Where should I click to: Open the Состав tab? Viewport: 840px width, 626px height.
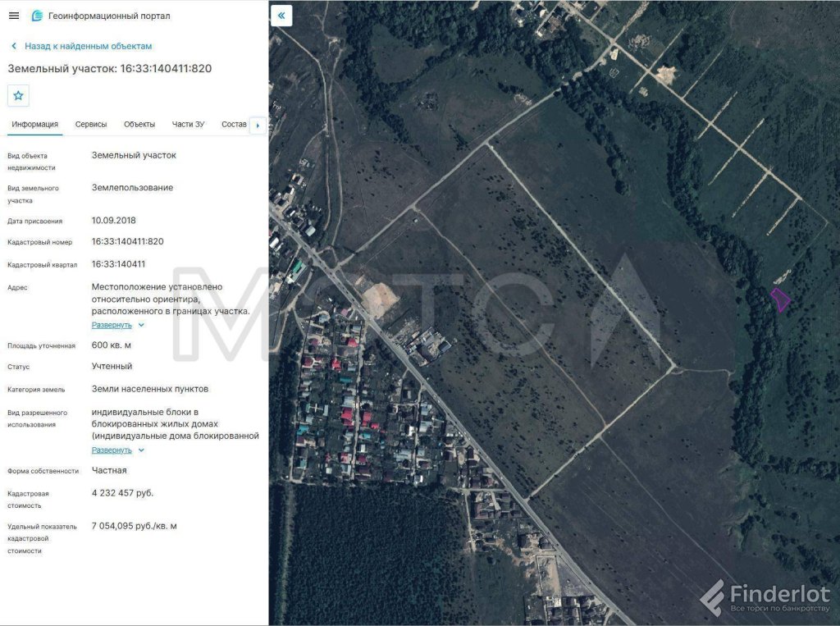pyautogui.click(x=234, y=125)
